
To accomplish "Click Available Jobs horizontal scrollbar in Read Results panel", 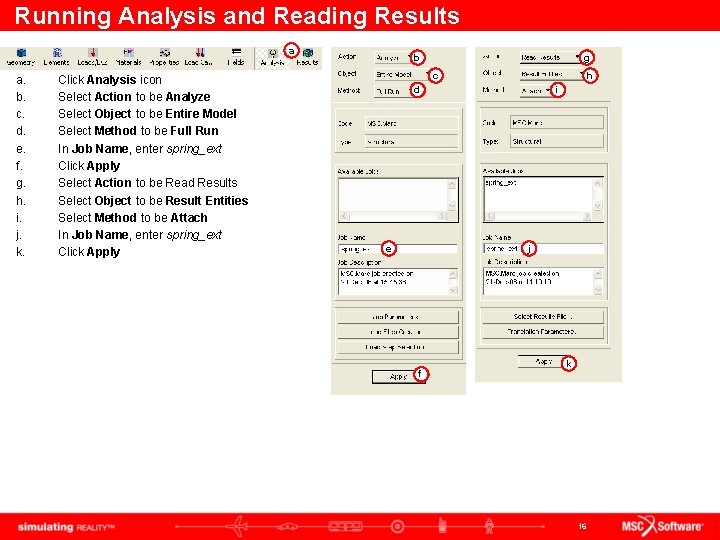I will click(539, 216).
